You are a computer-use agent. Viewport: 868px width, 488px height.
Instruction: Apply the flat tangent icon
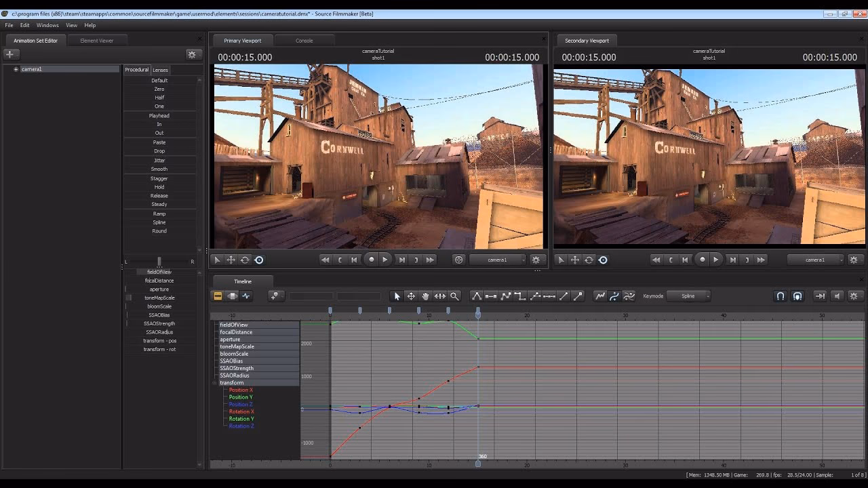pyautogui.click(x=491, y=296)
